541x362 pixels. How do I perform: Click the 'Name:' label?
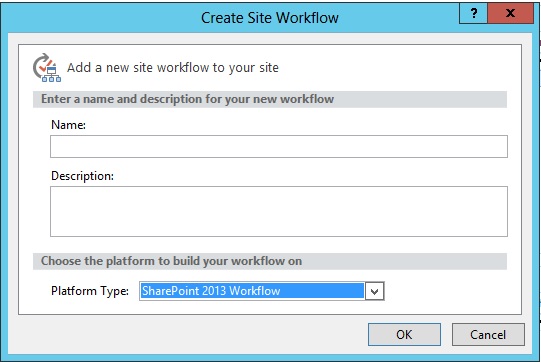(x=68, y=125)
